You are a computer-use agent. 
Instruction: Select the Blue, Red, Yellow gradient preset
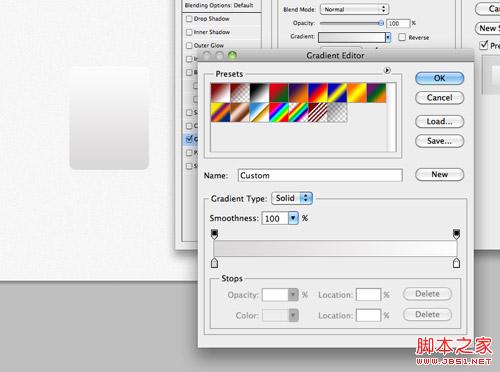318,93
